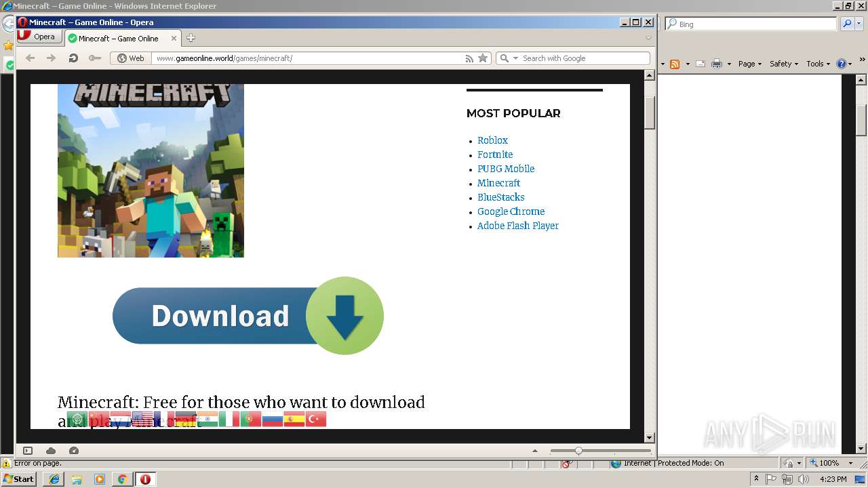Select Turkish language flag
This screenshot has width=868, height=488.
tap(316, 420)
